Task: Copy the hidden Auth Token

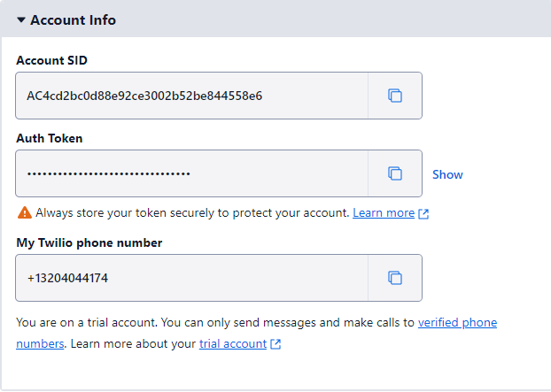Action: pyautogui.click(x=395, y=173)
